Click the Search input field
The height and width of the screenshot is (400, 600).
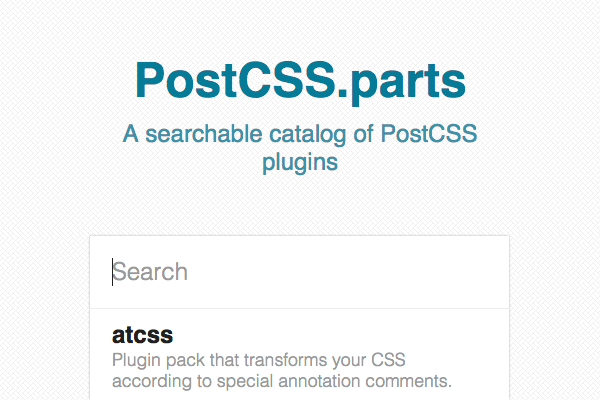(x=300, y=272)
